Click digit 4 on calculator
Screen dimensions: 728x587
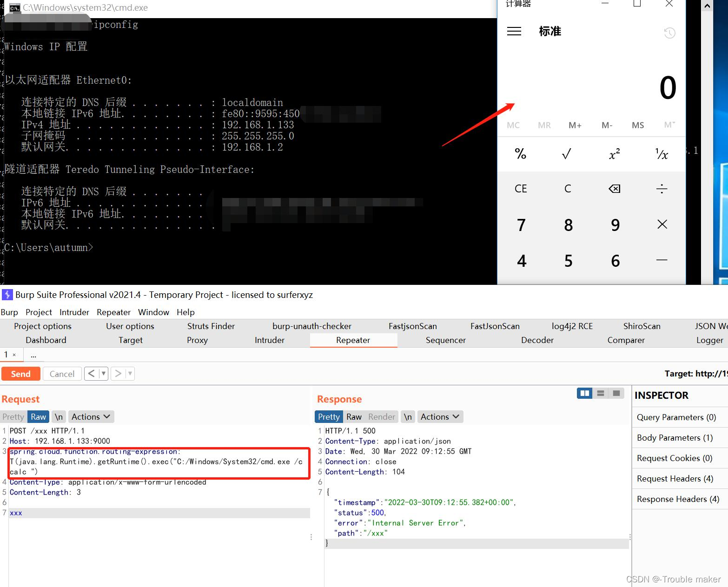tap(522, 261)
